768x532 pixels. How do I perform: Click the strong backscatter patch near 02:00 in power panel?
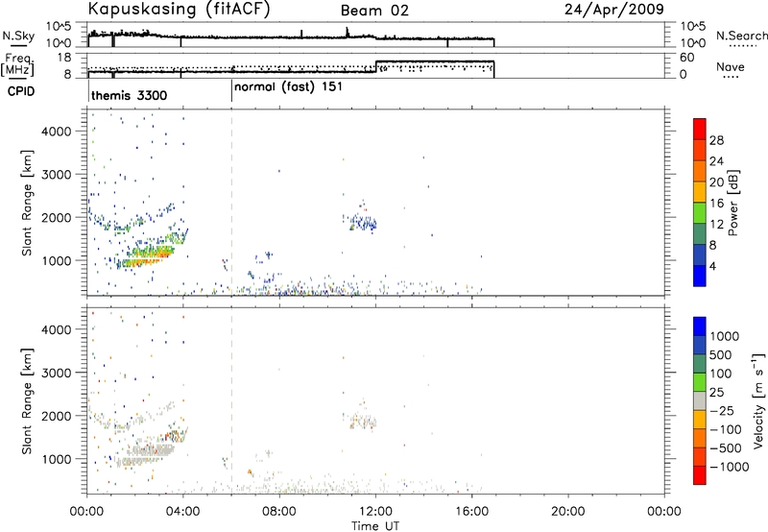(147, 254)
